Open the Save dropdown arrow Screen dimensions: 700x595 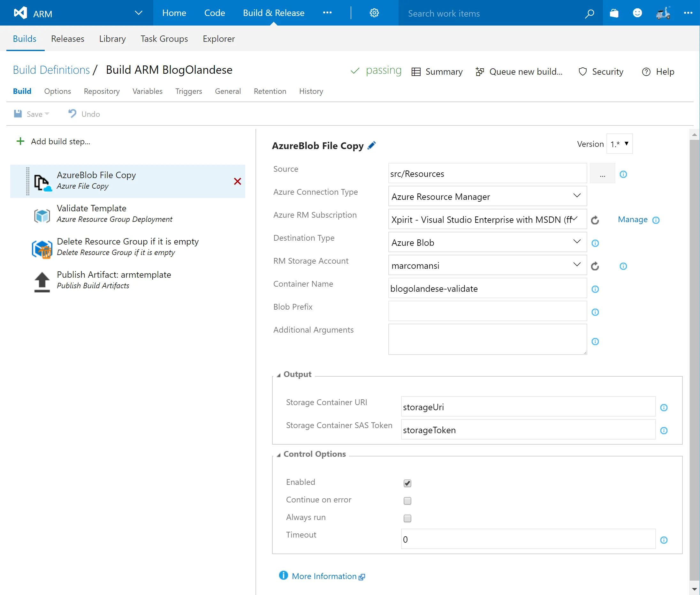point(47,114)
